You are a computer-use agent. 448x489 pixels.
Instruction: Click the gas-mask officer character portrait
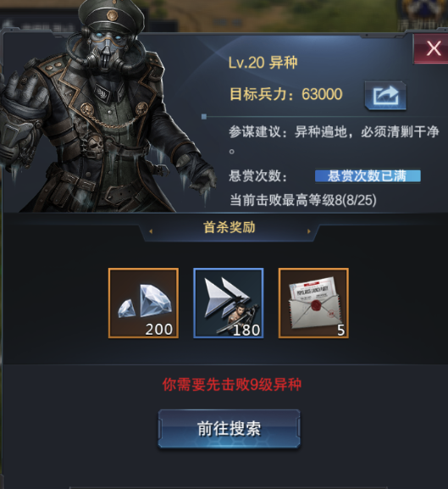(102, 108)
